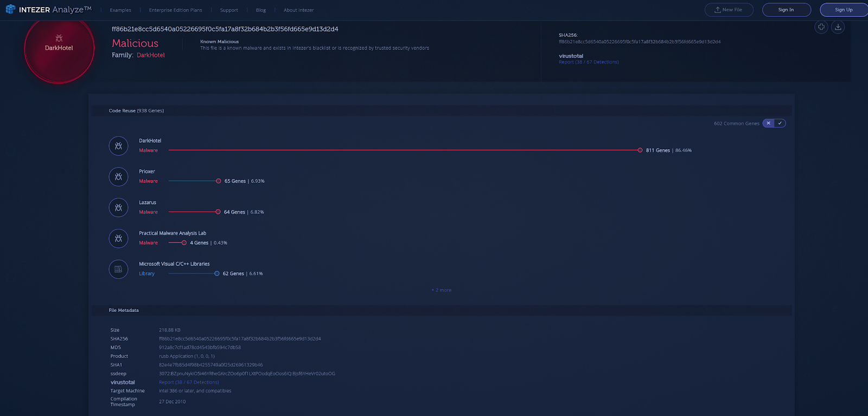
Task: Click the bug icon beside Prioxer
Action: tap(118, 177)
